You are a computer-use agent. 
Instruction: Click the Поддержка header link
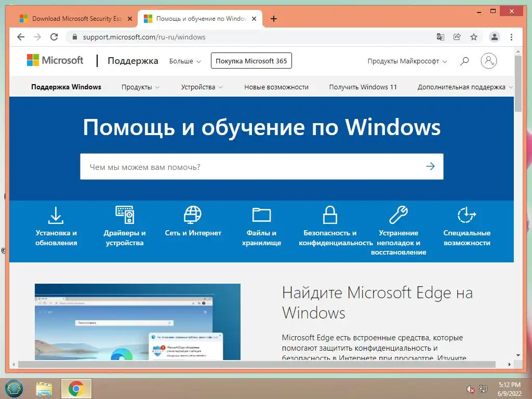point(132,61)
